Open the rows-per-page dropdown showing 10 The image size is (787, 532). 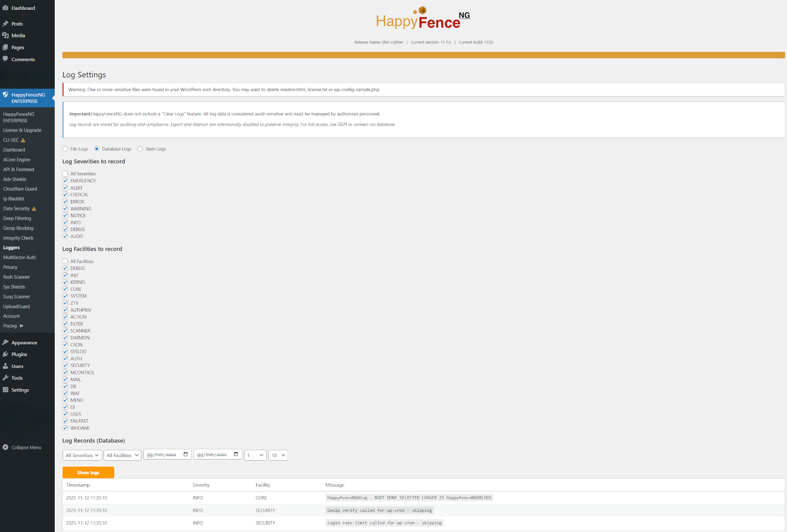(x=278, y=455)
